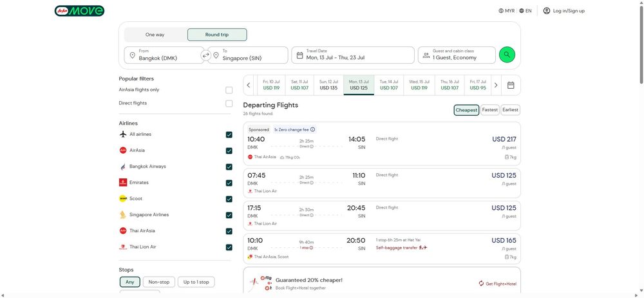Select Tue, 14 Jul date tab
Screen dimensions: 644x298
pyautogui.click(x=389, y=85)
